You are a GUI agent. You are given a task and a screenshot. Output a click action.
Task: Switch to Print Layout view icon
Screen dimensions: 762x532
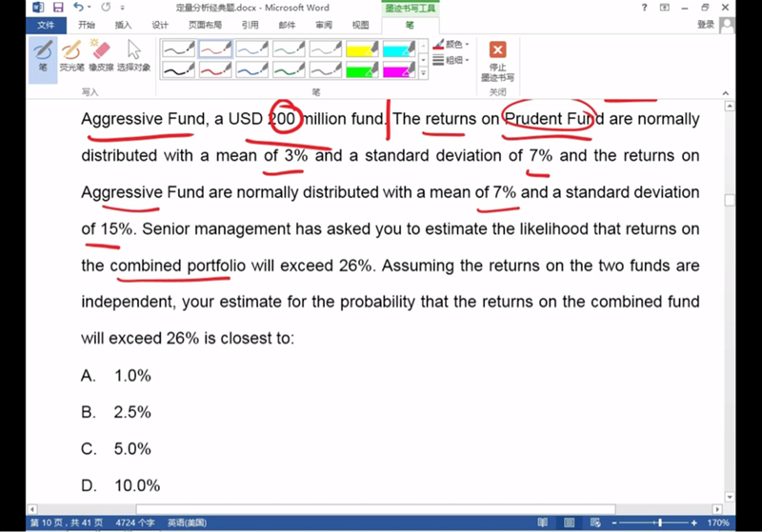569,522
